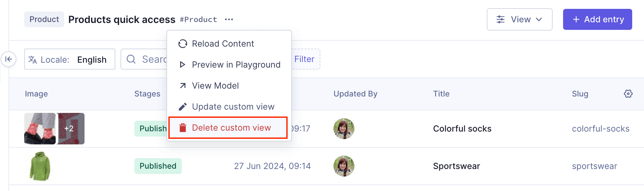644x191 pixels.
Task: Choose Update custom view
Action: (229, 107)
